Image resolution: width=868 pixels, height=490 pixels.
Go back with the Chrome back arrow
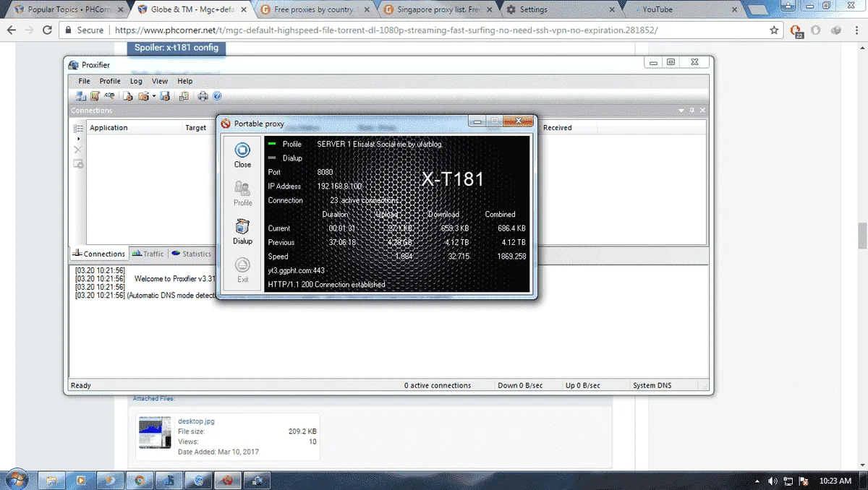(x=12, y=30)
